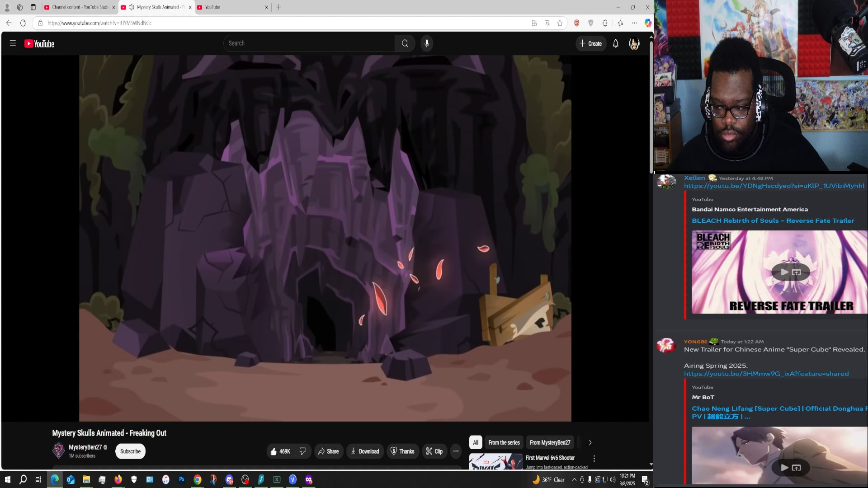Play the BLEACH Reverse Fate Trailer embed
868x488 pixels.
pos(784,272)
